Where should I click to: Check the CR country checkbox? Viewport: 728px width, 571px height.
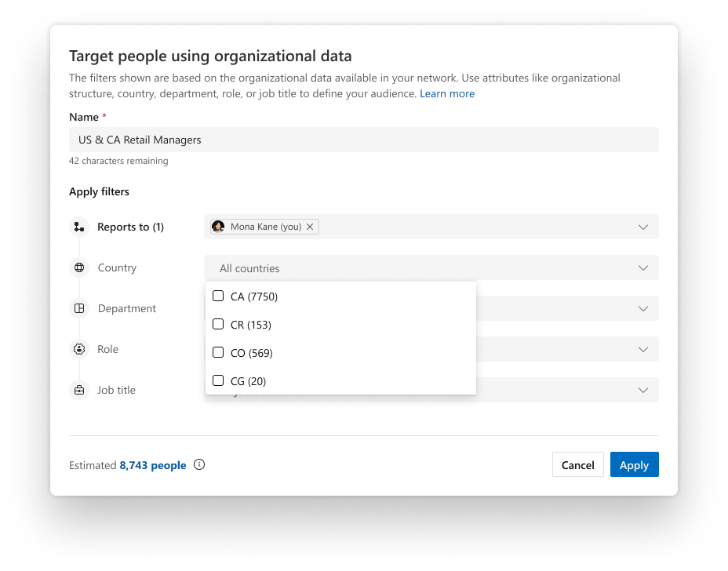click(x=217, y=324)
